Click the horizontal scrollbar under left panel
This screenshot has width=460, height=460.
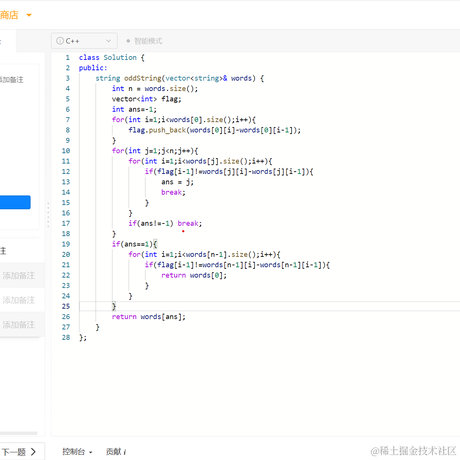point(19,433)
